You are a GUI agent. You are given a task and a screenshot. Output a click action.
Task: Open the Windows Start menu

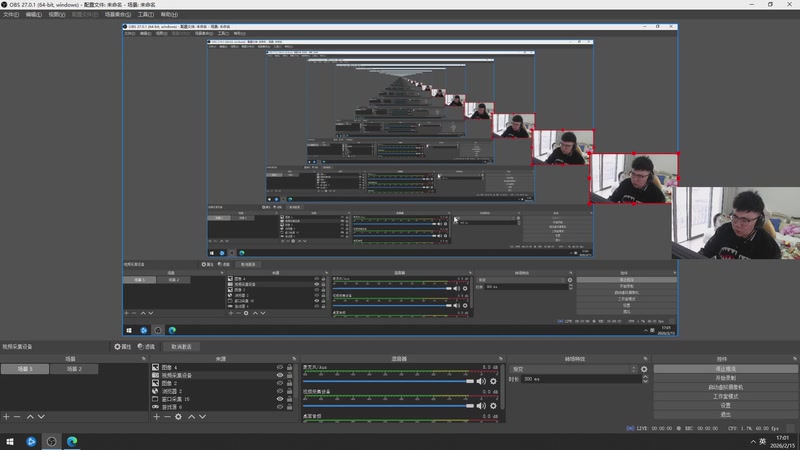(10, 441)
